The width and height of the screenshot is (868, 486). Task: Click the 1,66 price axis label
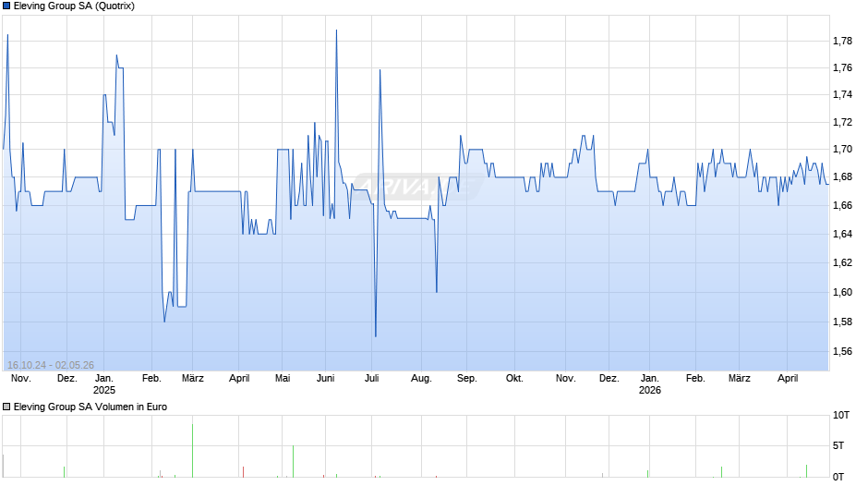click(x=842, y=206)
